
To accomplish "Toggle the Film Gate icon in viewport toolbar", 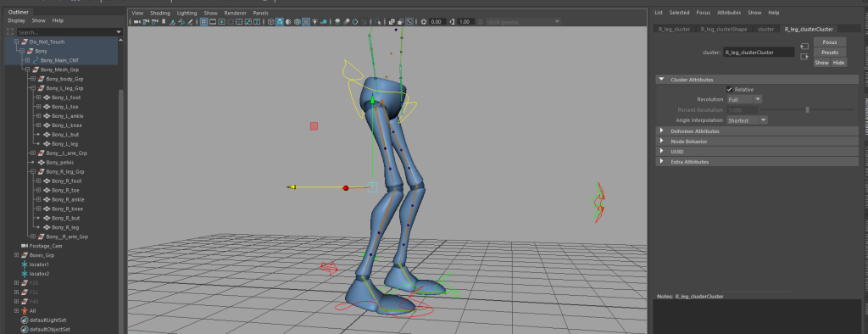I will pyautogui.click(x=213, y=21).
